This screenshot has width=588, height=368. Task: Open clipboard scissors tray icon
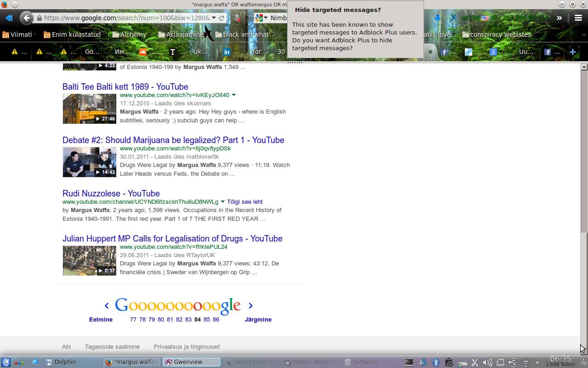point(475,362)
